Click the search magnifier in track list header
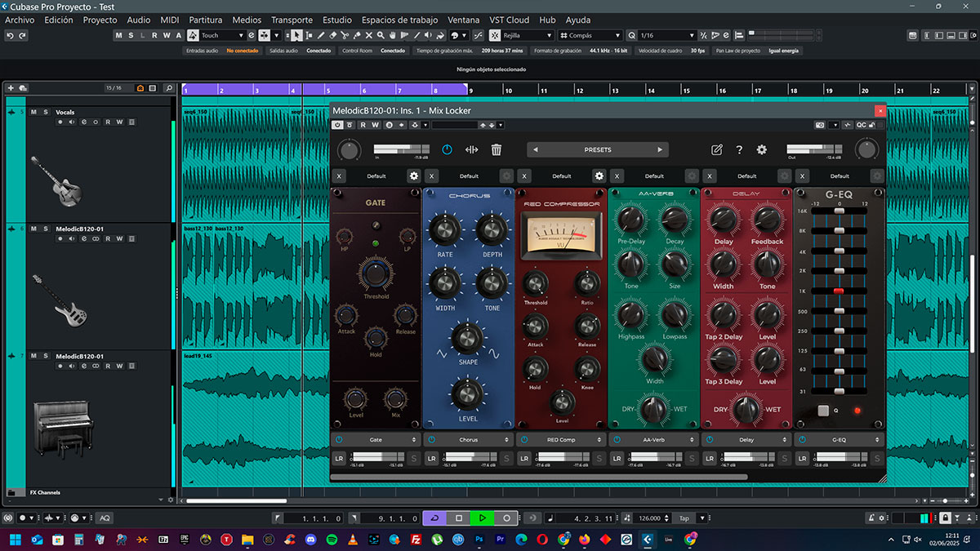This screenshot has height=551, width=980. (168, 88)
